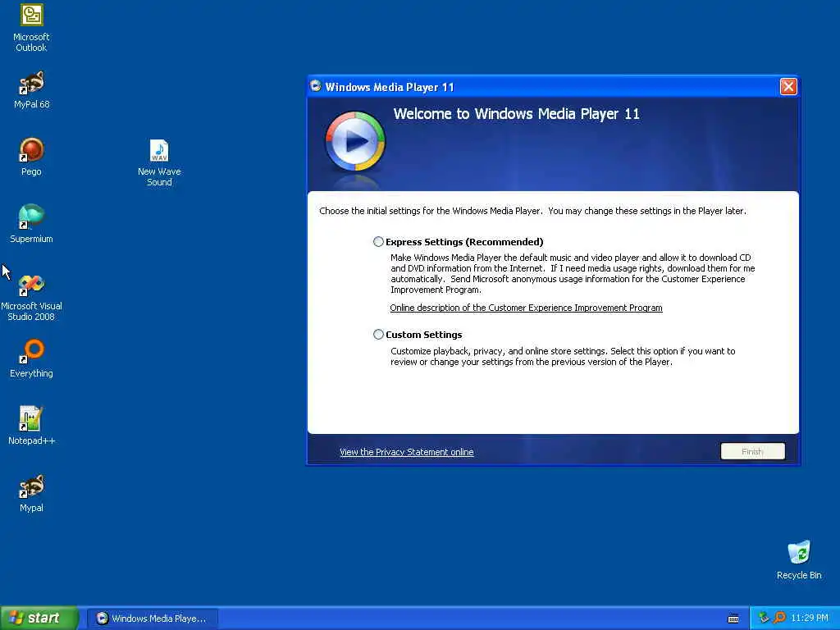Click the Finish button
This screenshot has width=840, height=630.
tap(753, 452)
